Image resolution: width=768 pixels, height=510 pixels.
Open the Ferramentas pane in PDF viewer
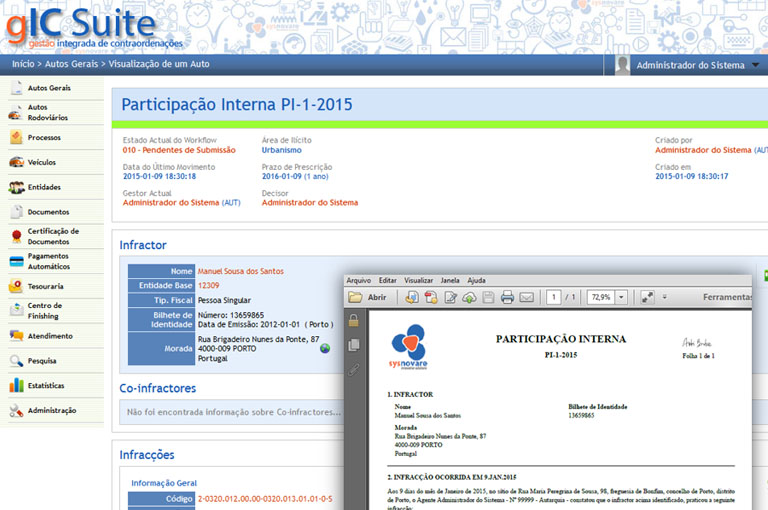[727, 297]
